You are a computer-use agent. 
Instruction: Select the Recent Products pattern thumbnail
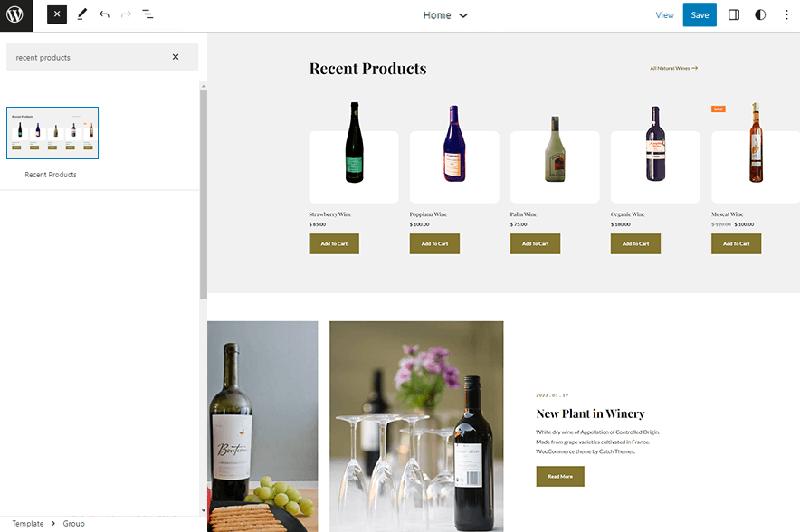point(52,132)
